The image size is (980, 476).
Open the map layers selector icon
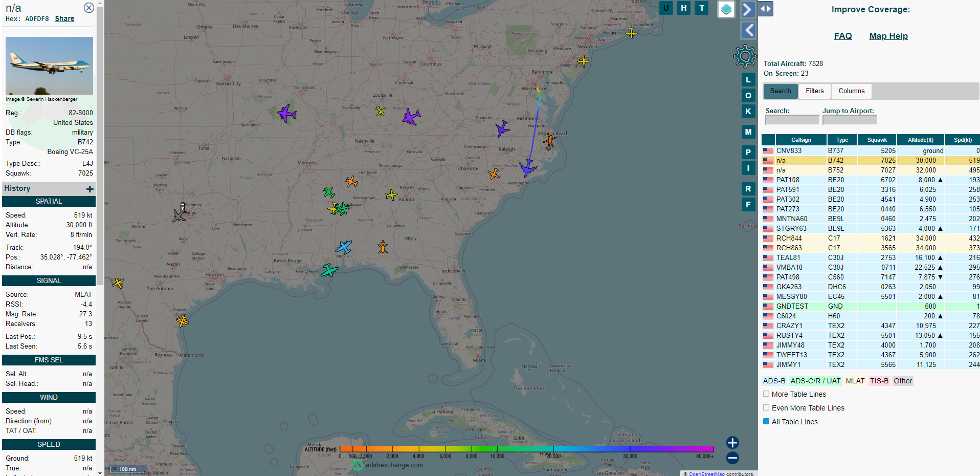click(x=726, y=9)
